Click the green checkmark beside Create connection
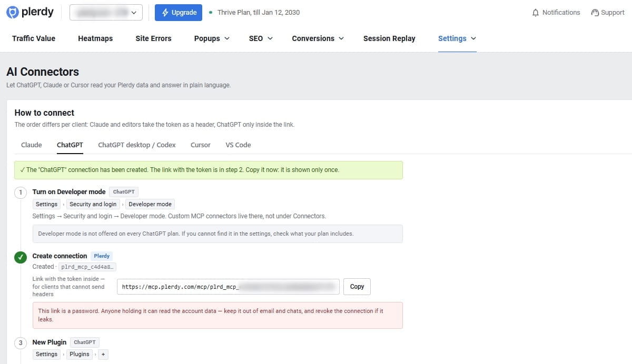632x364 pixels. point(21,257)
